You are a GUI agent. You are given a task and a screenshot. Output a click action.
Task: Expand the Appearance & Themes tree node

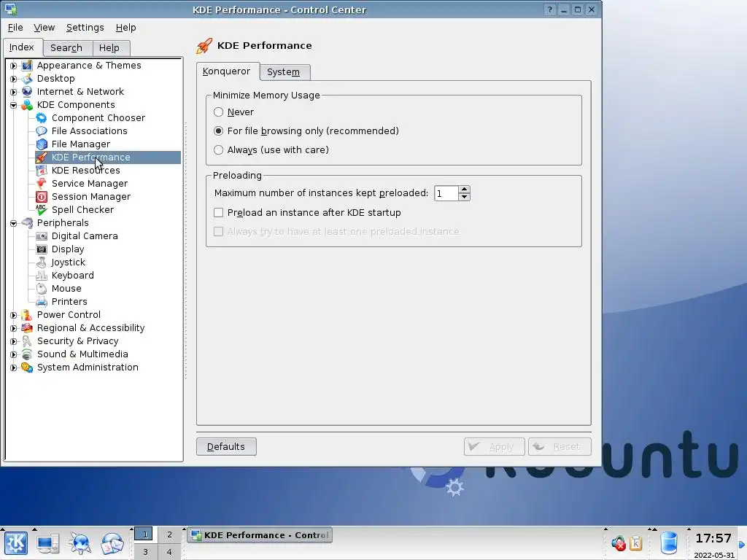pyautogui.click(x=13, y=66)
